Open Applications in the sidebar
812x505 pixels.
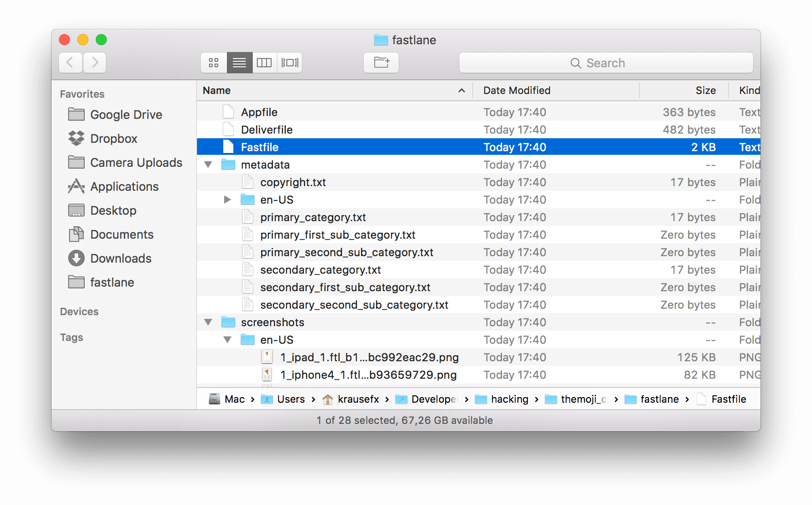124,187
